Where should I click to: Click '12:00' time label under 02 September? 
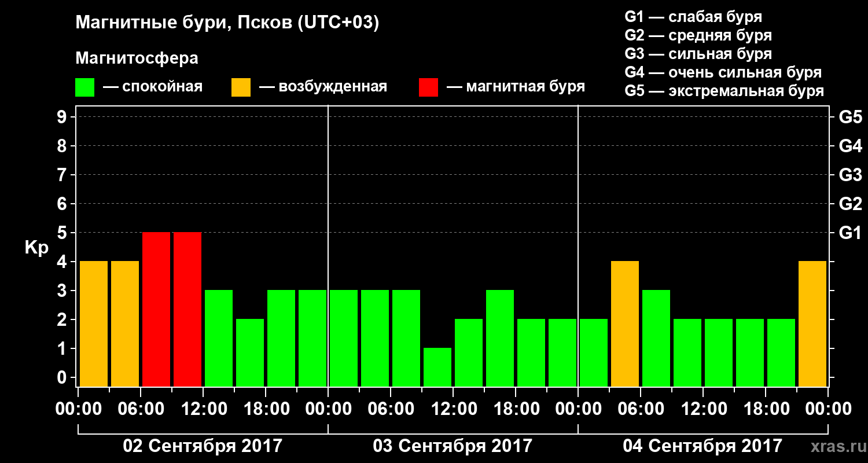(x=203, y=409)
